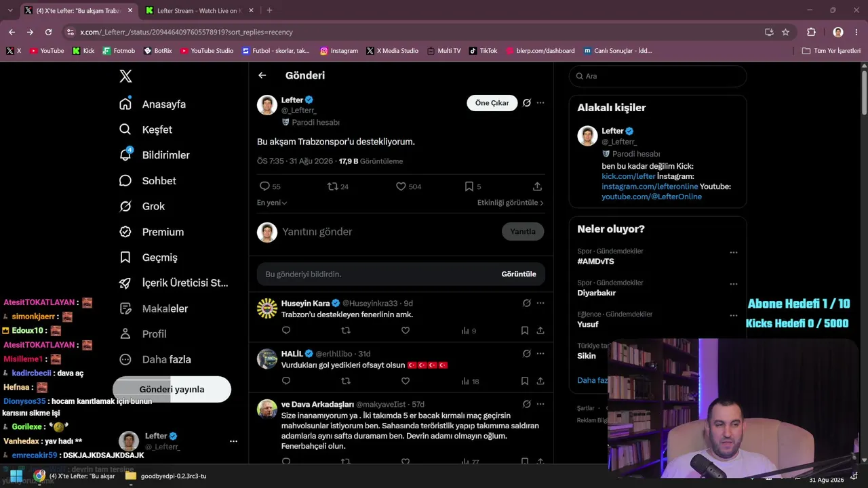Click the share icon on Lefter's post
868x488 pixels.
537,186
